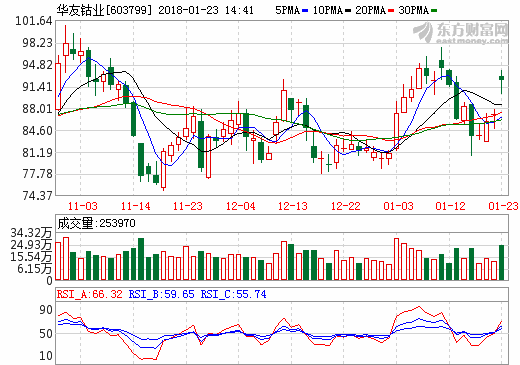
Task: Click the RSI_A:66.32 indicator label
Action: coord(90,294)
